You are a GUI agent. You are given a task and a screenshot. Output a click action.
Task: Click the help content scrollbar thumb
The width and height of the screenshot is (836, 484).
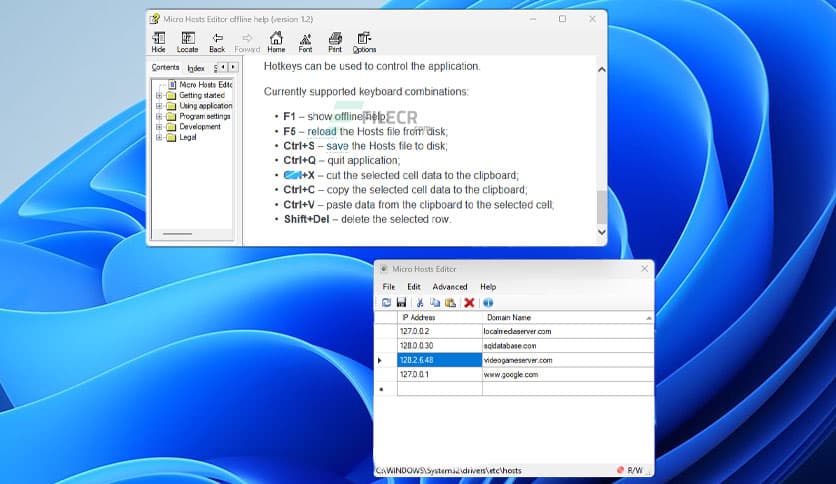point(601,207)
